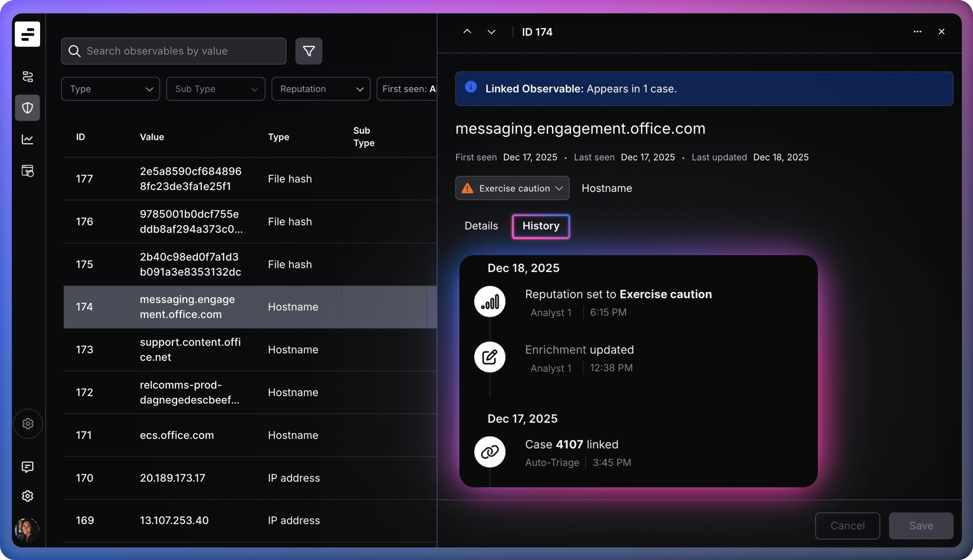Image resolution: width=973 pixels, height=560 pixels.
Task: Expand the Sub Type filter dropdown
Action: [215, 89]
